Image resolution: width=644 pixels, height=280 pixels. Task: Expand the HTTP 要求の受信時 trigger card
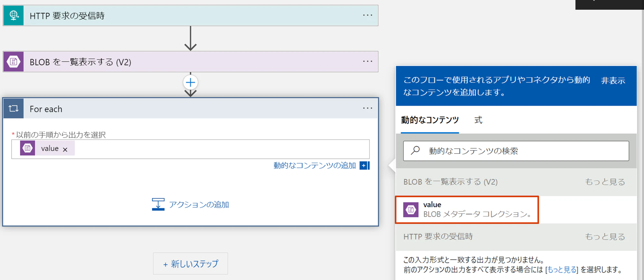click(191, 15)
